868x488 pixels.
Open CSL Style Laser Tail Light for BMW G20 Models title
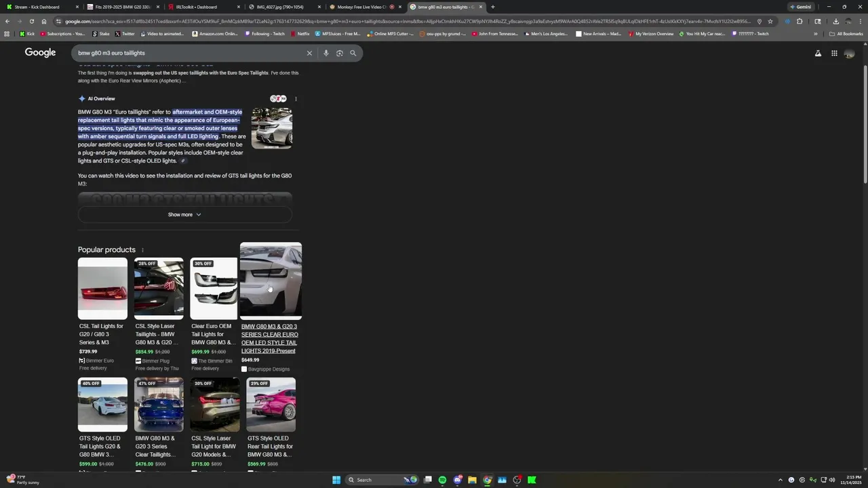point(214,446)
